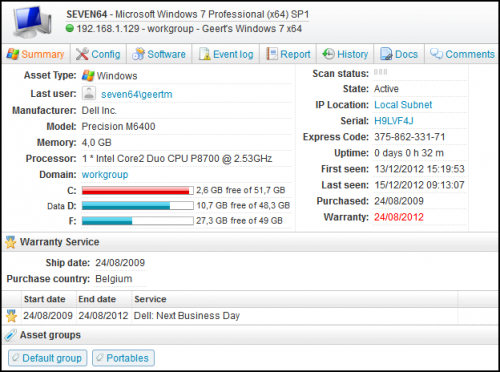
Task: Click the Purchase country Belgium value
Action: (x=114, y=279)
